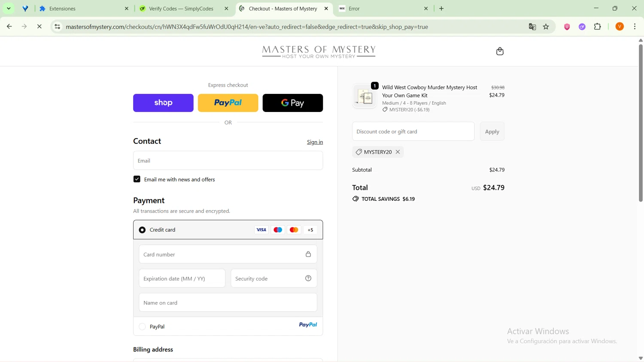Click the Billing address heading

(x=153, y=350)
